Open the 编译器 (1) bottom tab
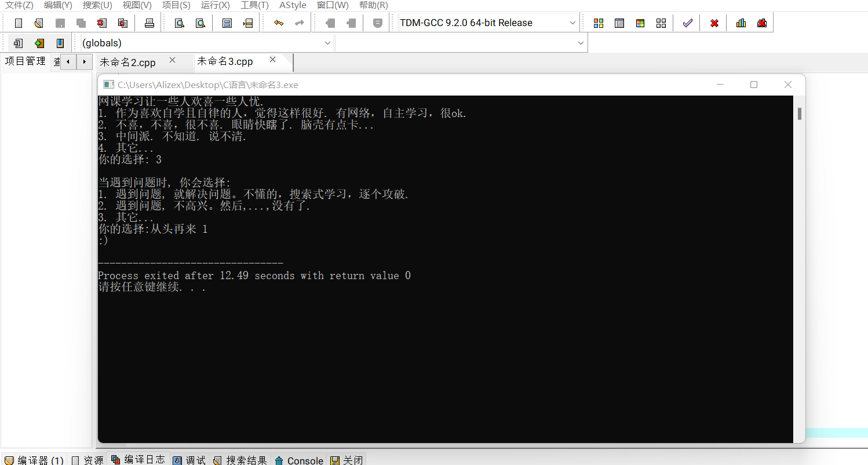868x465 pixels. [x=34, y=460]
